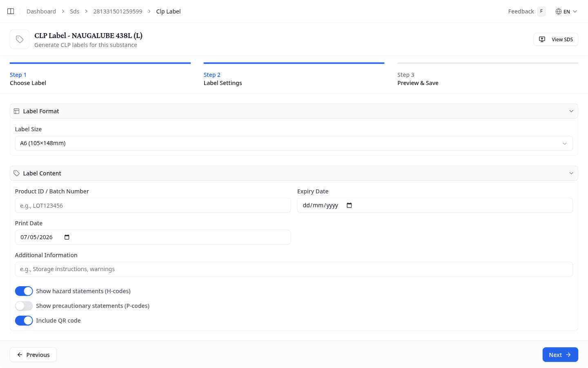
Task: Click the Label Size field label
Action: tap(28, 129)
